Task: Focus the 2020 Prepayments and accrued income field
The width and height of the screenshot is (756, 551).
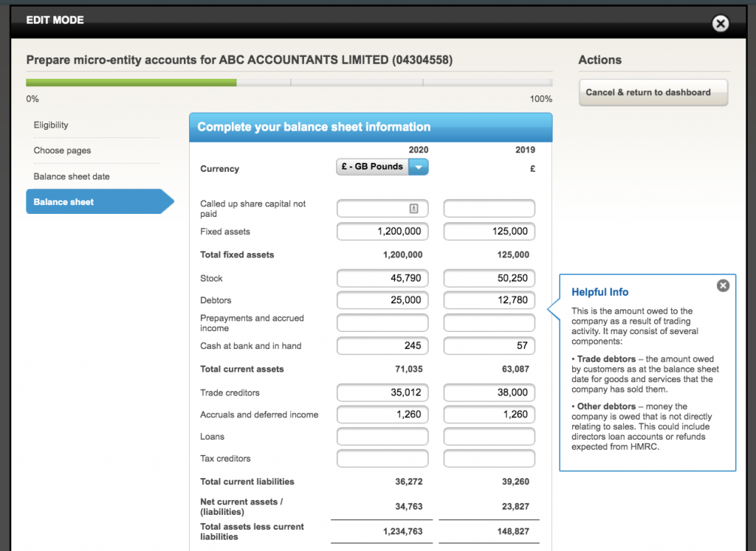Action: 382,323
